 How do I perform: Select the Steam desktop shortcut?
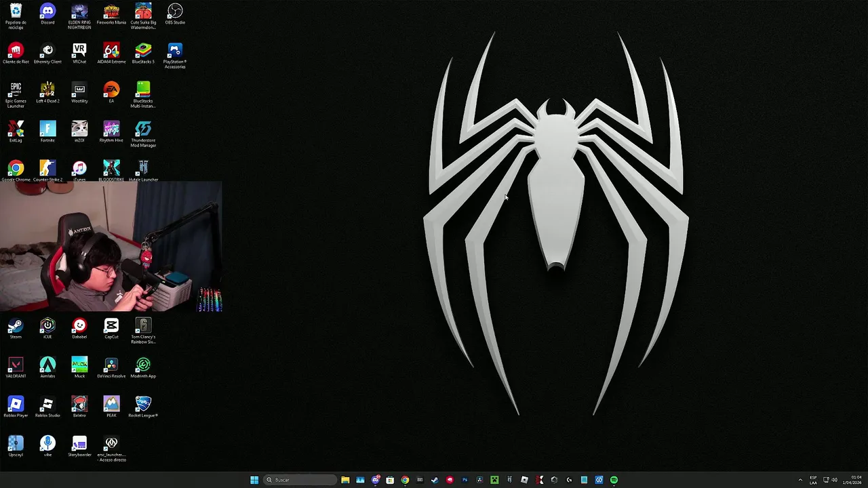[x=16, y=329]
